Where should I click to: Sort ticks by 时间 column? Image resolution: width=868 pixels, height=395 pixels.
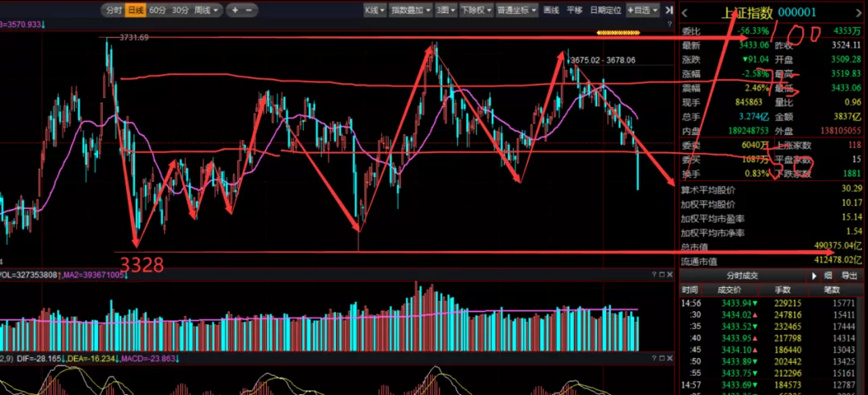click(x=690, y=290)
